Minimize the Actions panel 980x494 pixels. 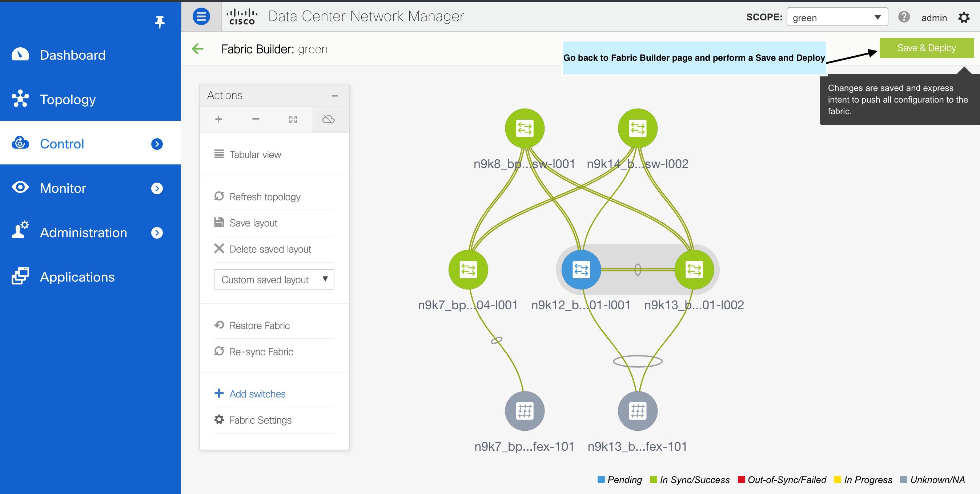coord(335,96)
